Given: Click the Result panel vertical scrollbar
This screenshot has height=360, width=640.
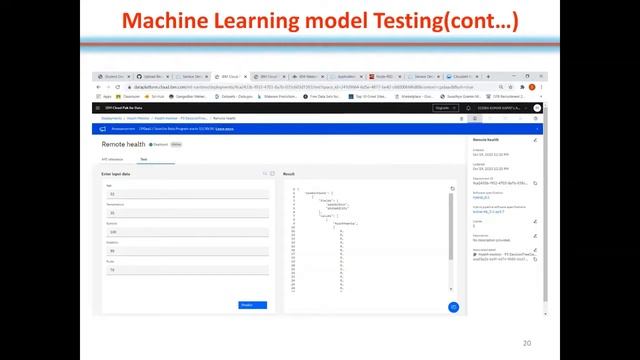Looking at the screenshot, I should tap(451, 227).
